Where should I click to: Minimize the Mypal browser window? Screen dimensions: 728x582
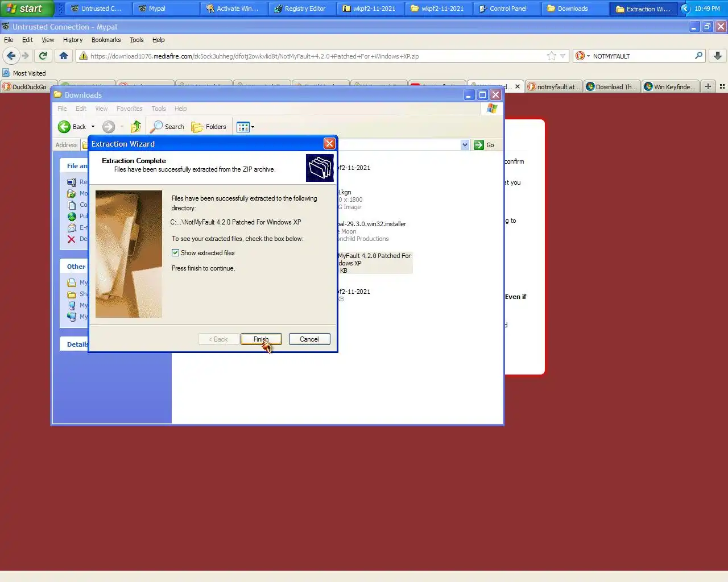point(694,27)
